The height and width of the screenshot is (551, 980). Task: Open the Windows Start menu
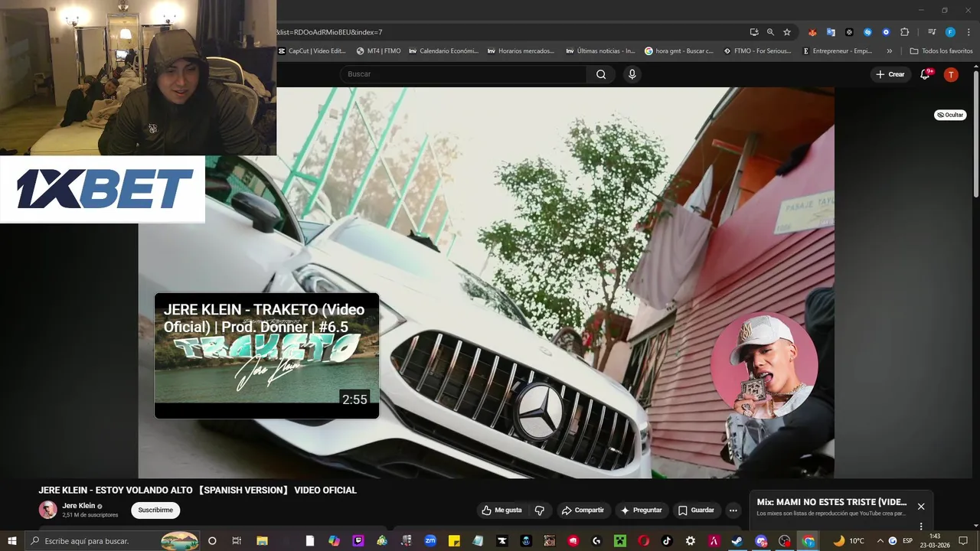click(11, 541)
